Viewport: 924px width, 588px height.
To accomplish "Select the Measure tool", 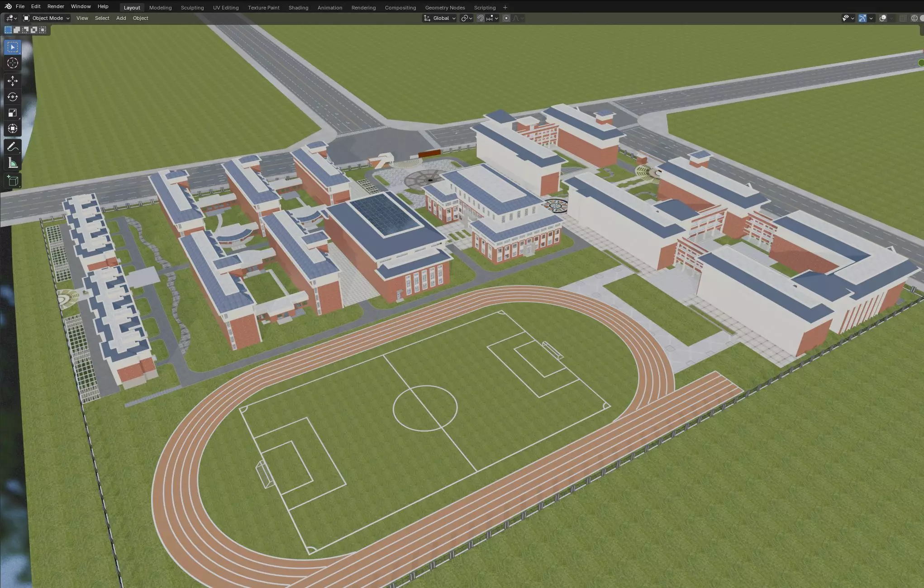I will pos(13,163).
